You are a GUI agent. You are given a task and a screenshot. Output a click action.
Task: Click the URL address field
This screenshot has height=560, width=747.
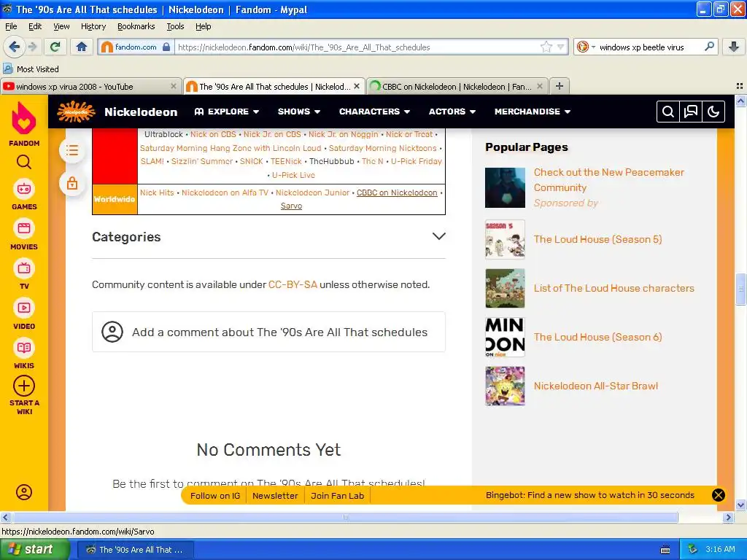click(x=357, y=47)
